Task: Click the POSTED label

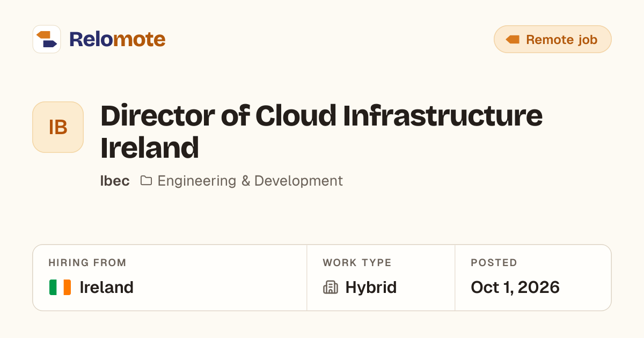Action: click(494, 263)
